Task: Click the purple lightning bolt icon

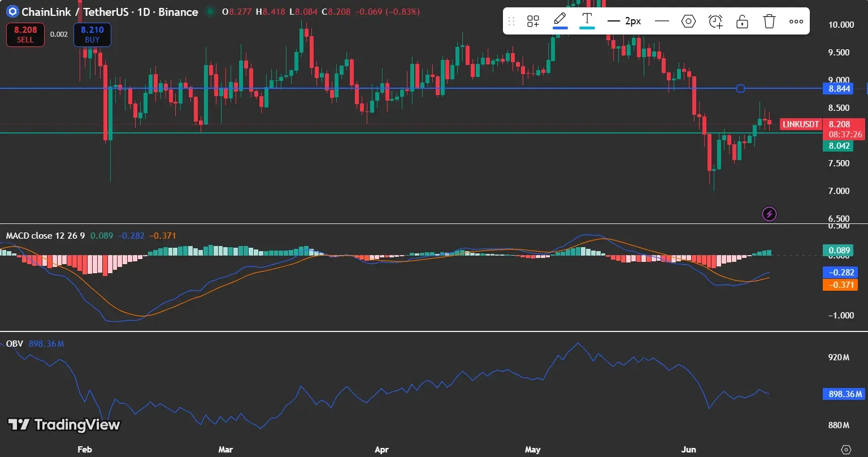Action: pos(770,214)
